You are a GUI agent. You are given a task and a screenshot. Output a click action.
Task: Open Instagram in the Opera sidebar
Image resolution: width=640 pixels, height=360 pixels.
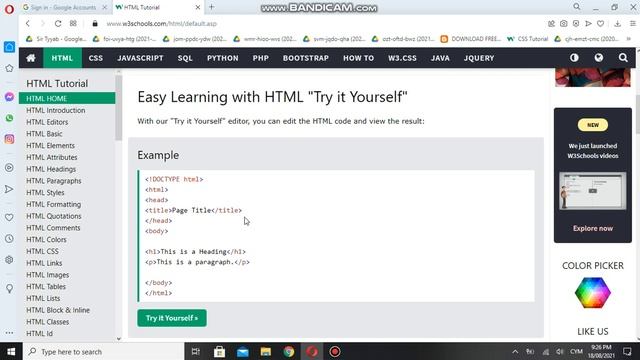tap(9, 139)
